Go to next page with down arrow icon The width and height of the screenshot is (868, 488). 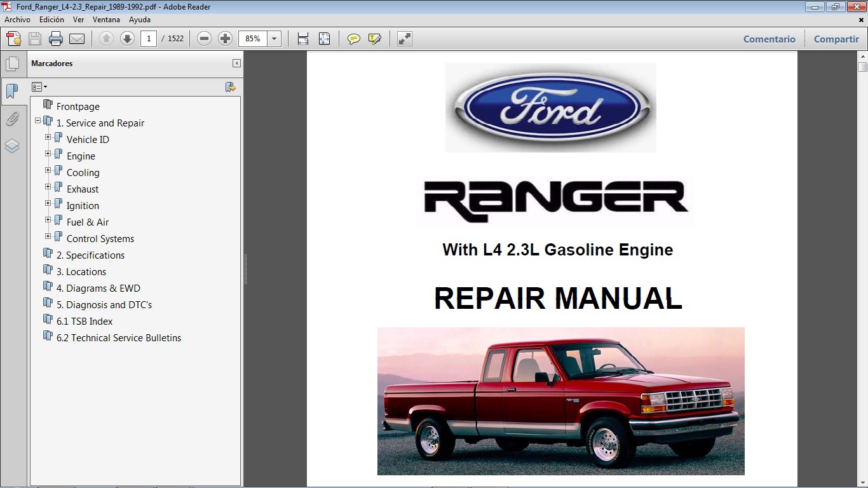(x=127, y=39)
